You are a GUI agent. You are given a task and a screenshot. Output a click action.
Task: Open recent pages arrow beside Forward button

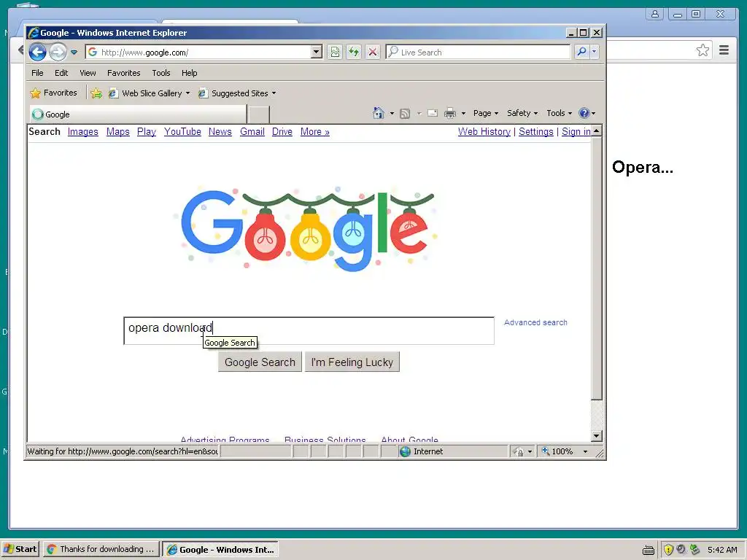(x=74, y=52)
